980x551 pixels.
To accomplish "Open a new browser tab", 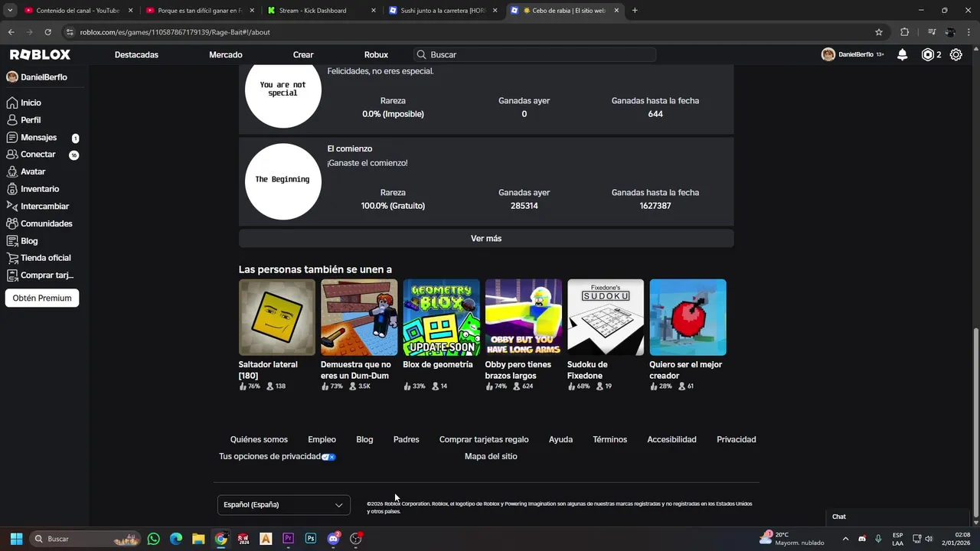I will [x=635, y=10].
